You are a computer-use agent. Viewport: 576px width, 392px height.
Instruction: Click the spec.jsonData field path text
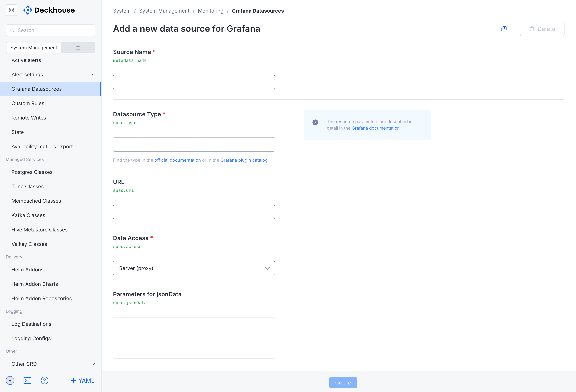pos(130,303)
